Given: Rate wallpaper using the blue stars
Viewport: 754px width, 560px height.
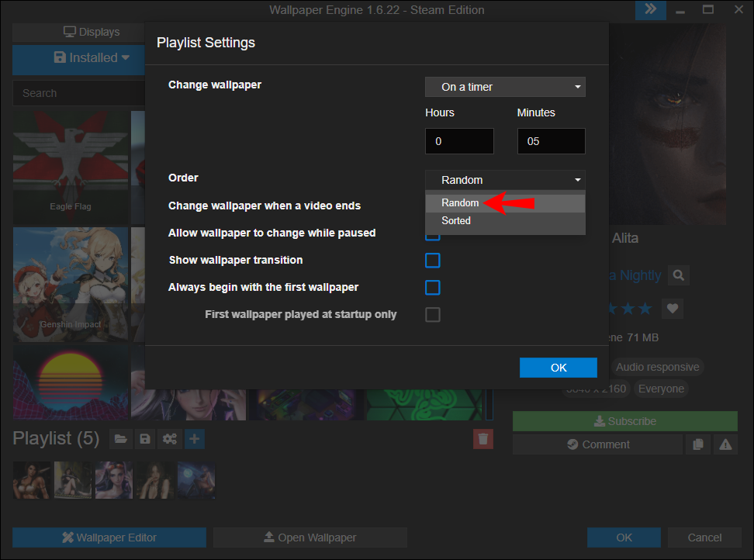Looking at the screenshot, I should [631, 309].
